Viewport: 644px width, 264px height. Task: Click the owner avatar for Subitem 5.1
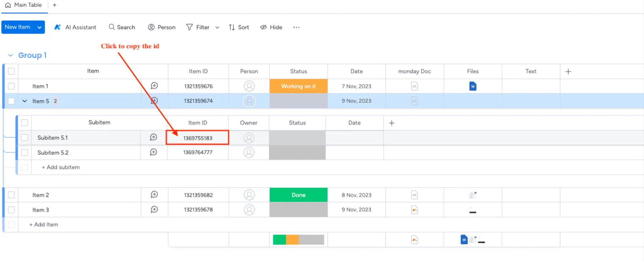(249, 138)
